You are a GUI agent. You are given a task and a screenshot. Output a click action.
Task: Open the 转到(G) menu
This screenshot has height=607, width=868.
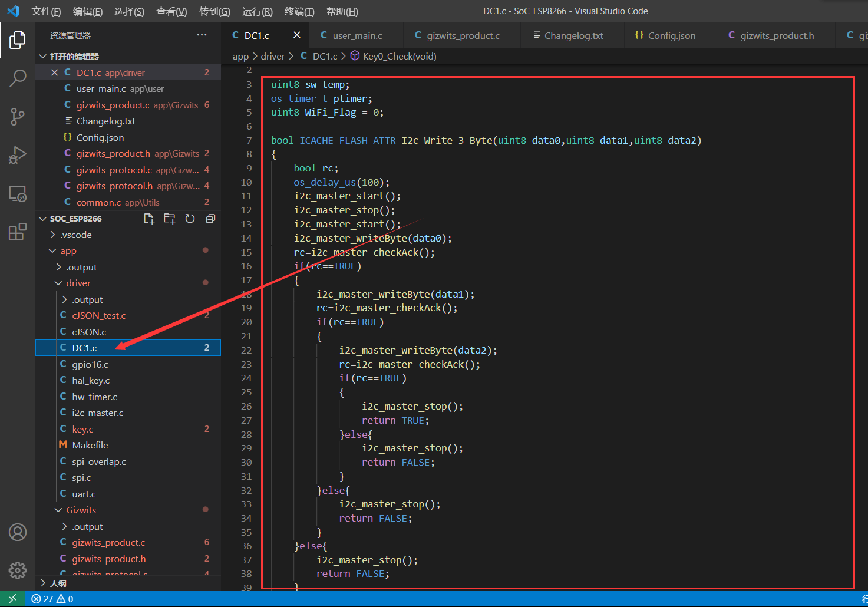coord(214,12)
